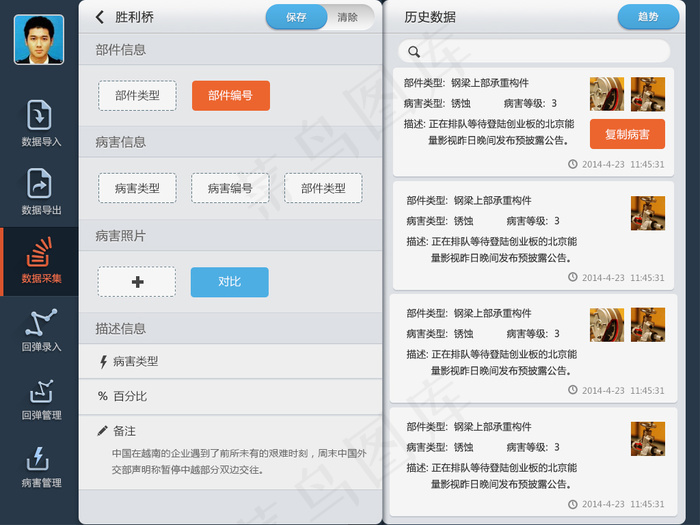Click the orange 复制病害 button
The height and width of the screenshot is (525, 700).
[x=627, y=134]
